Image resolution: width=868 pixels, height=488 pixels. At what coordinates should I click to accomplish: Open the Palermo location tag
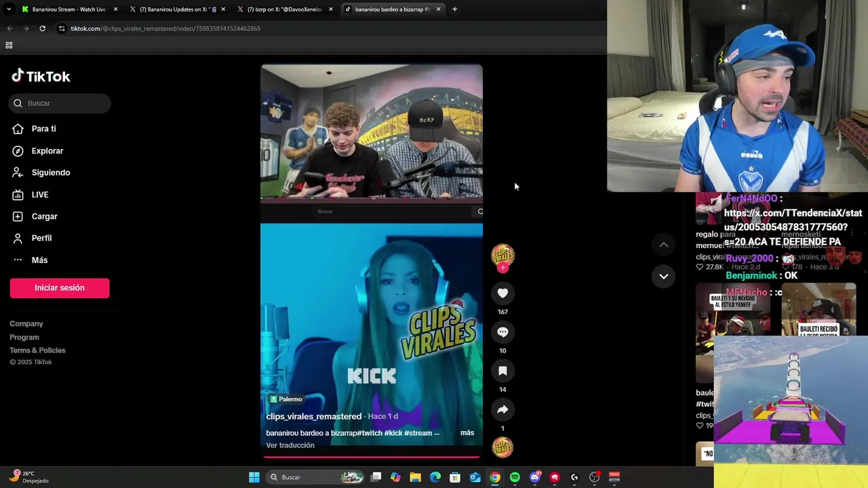coord(285,399)
